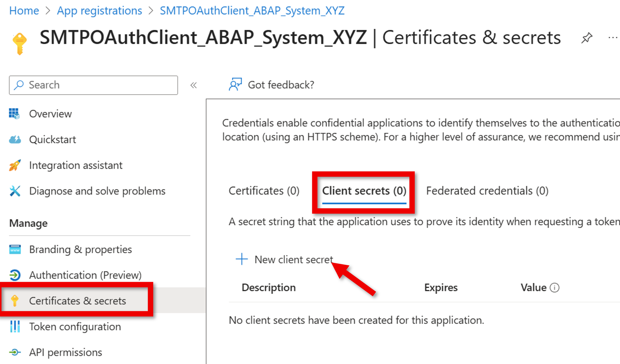Screen dimensions: 620x364
Task: Open Overview in sidebar
Action: coord(50,114)
